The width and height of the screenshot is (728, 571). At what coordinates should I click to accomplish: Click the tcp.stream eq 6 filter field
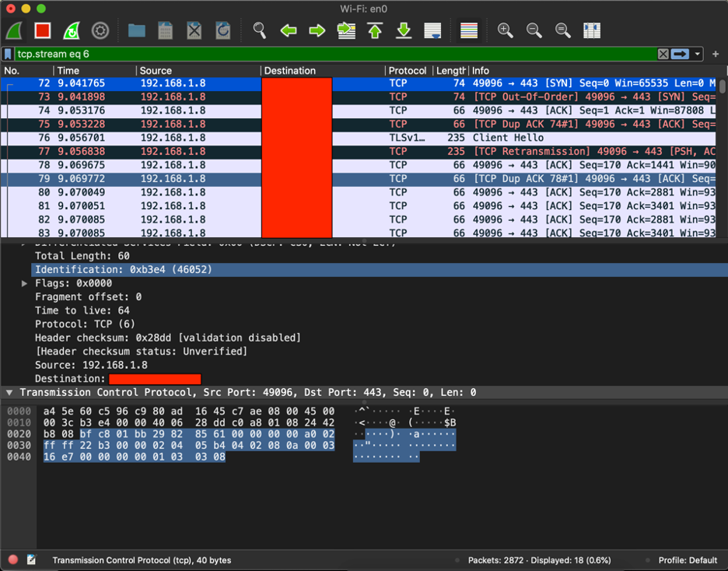[336, 54]
